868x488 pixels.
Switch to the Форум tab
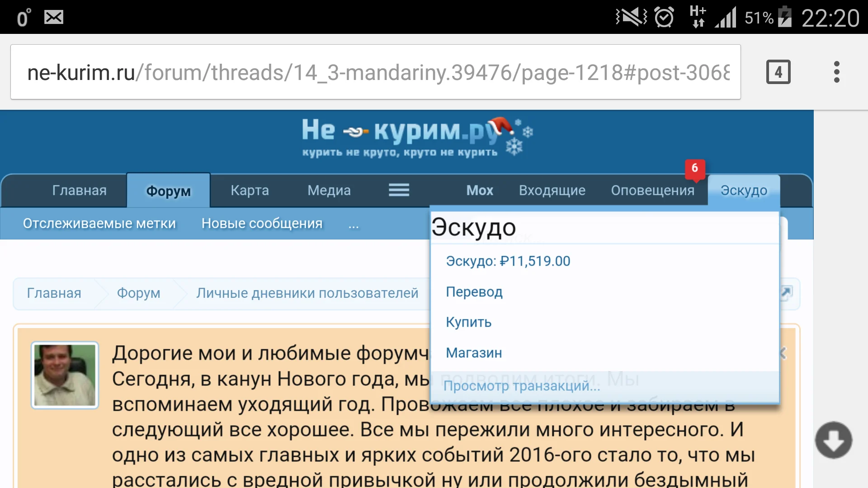click(x=168, y=191)
